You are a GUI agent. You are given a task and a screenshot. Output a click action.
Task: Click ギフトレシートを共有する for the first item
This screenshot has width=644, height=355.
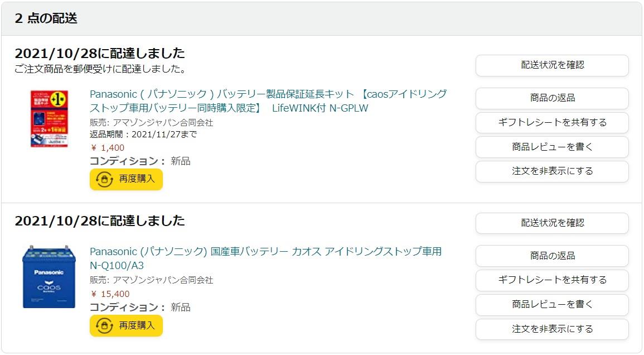pos(552,123)
